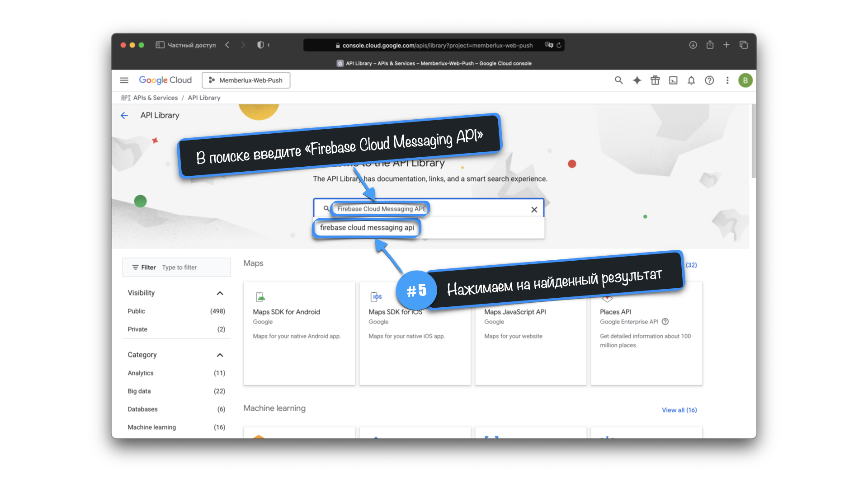Screen dimensions: 868x488
Task: Open the help question mark menu
Action: click(x=709, y=80)
